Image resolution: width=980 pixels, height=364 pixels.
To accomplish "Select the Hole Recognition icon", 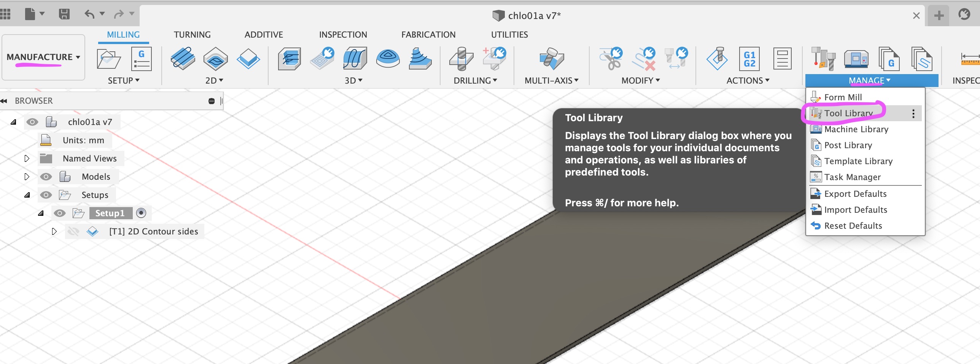I will pyautogui.click(x=494, y=59).
